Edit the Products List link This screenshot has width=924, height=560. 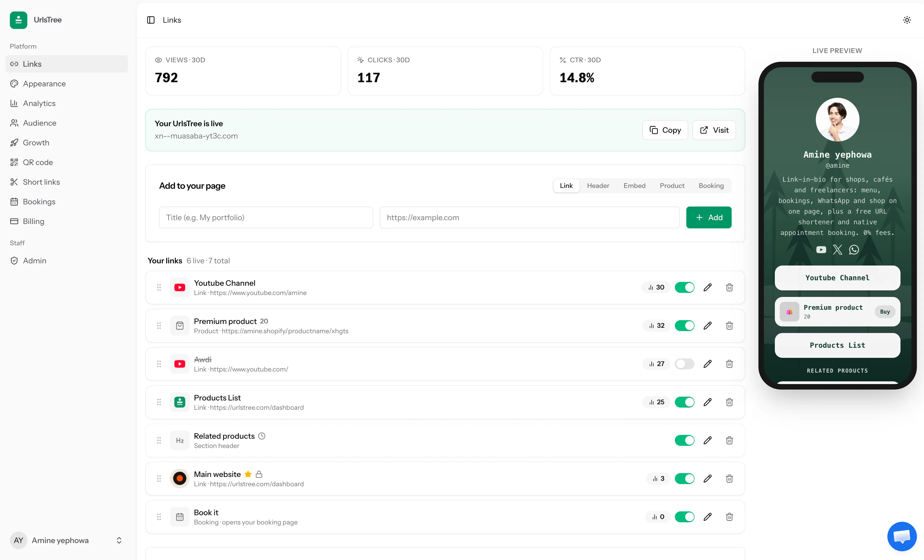coord(707,402)
